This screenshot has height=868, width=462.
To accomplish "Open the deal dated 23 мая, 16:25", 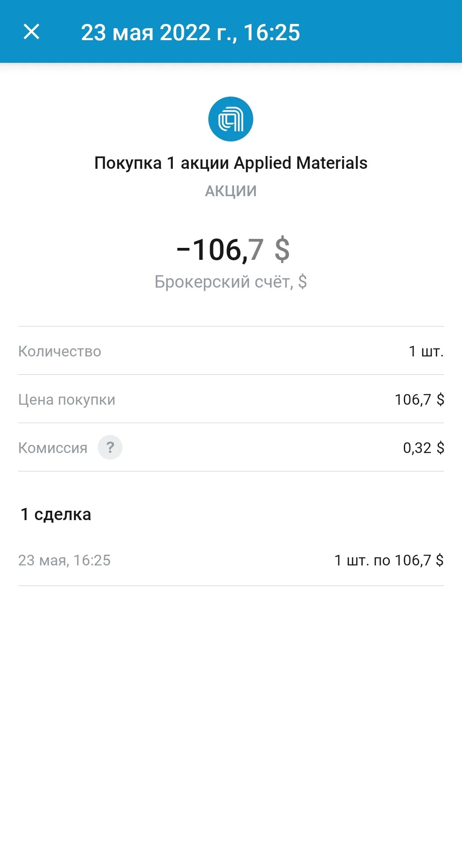I will tap(231, 560).
